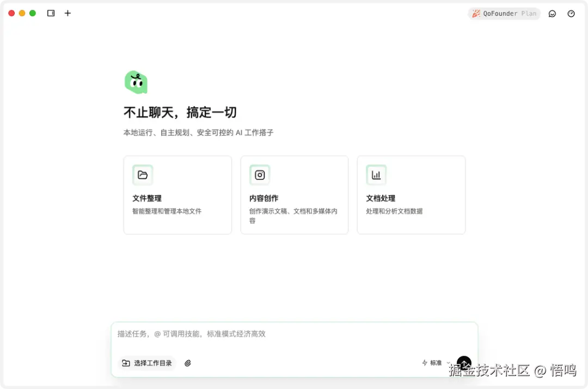Open the 文档处理 card
This screenshot has height=389, width=588.
[x=412, y=195]
